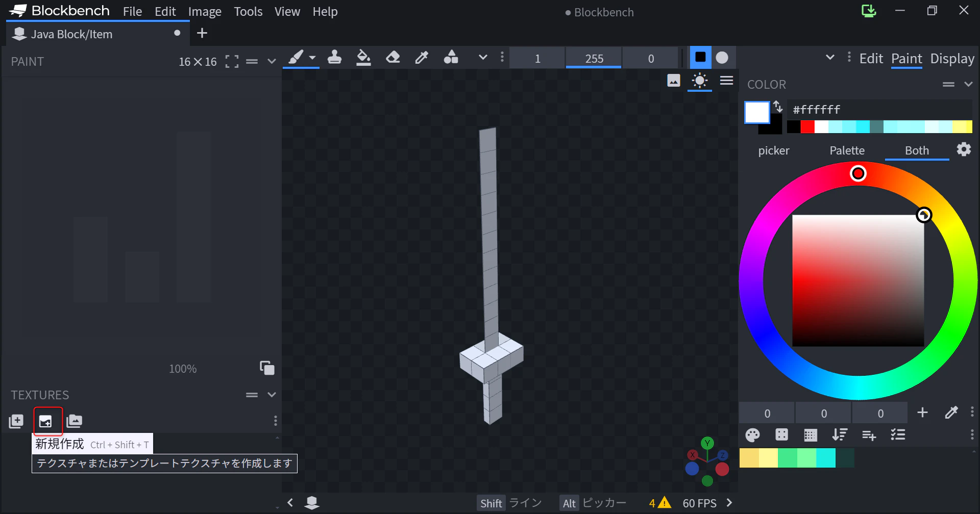Click the 16 × 16 texture size text
Screen dimensions: 980x514
coord(198,62)
